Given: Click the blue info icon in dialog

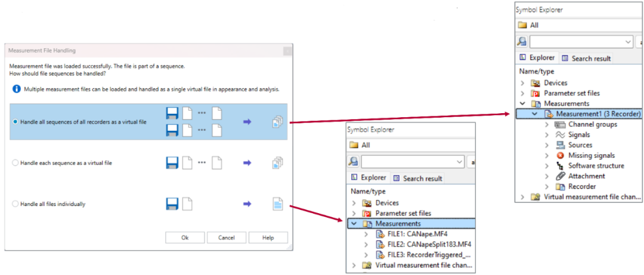Looking at the screenshot, I should pos(17,89).
